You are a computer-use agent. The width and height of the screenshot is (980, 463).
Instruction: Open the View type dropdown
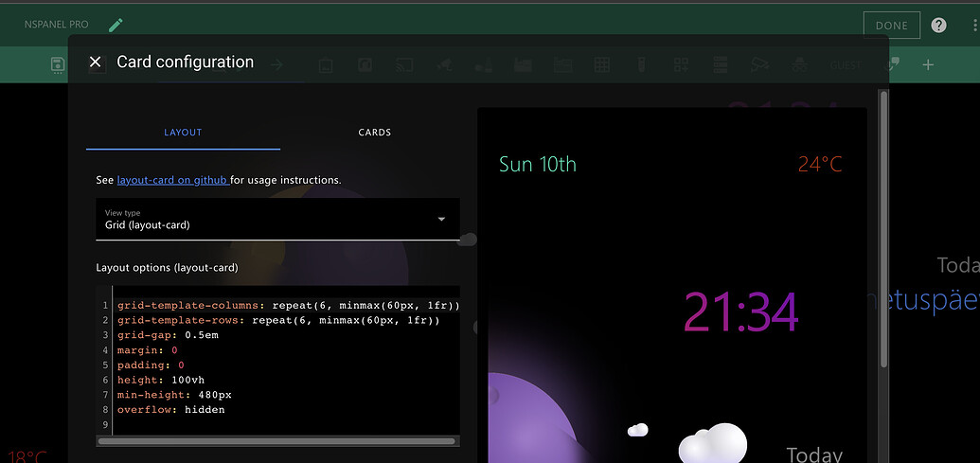click(x=277, y=219)
